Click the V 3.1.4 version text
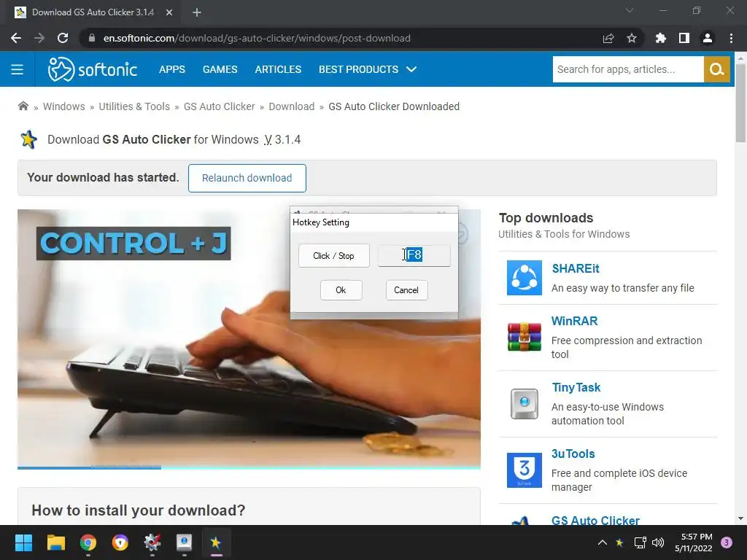747x560 pixels. coord(282,139)
